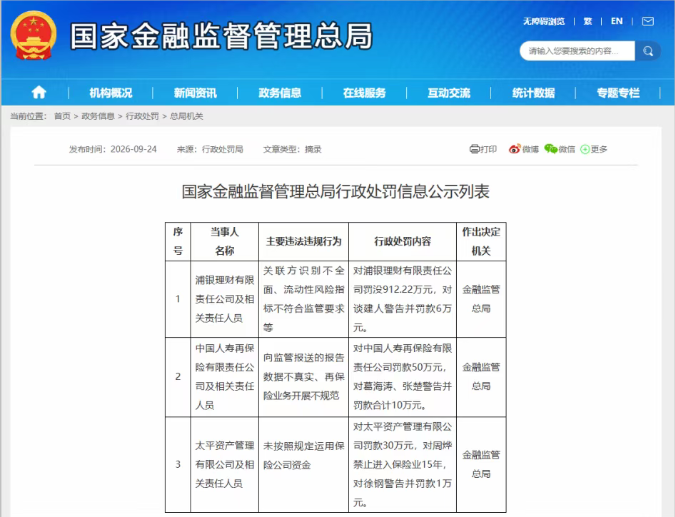The width and height of the screenshot is (675, 517).
Task: Click the search magnifier button
Action: coord(648,51)
